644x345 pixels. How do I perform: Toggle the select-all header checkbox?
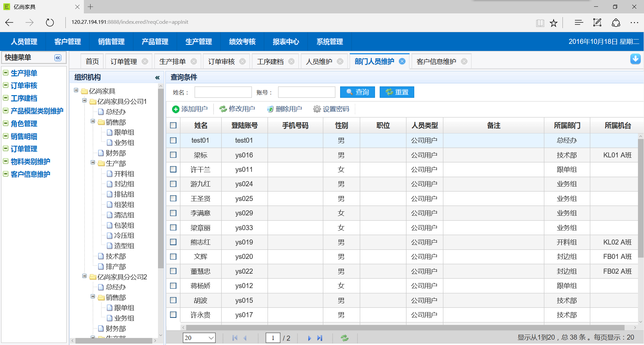(x=173, y=125)
